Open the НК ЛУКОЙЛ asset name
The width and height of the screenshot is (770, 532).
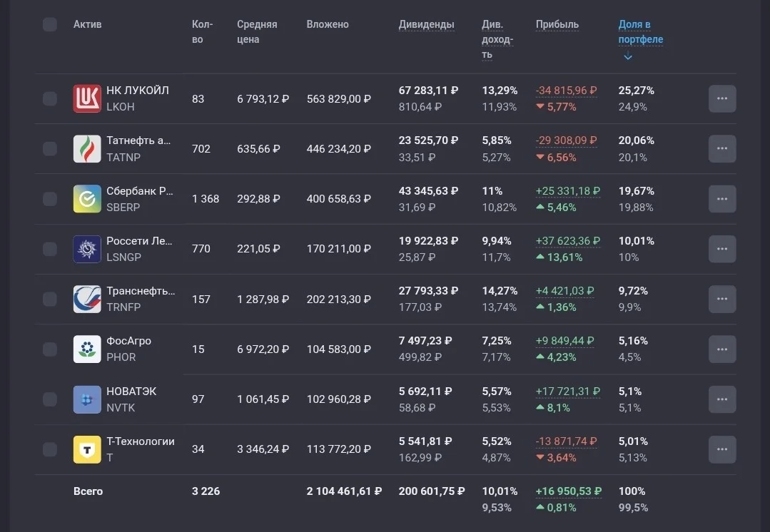tap(138, 91)
